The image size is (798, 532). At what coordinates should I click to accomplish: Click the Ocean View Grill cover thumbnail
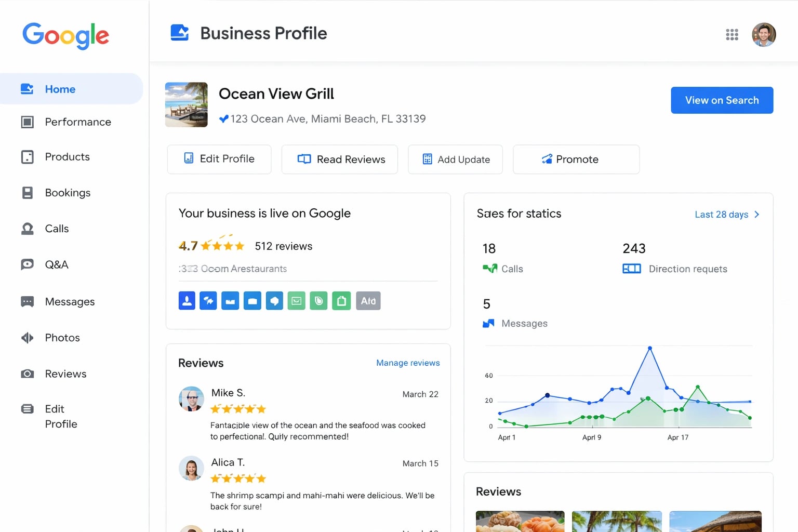pyautogui.click(x=186, y=104)
